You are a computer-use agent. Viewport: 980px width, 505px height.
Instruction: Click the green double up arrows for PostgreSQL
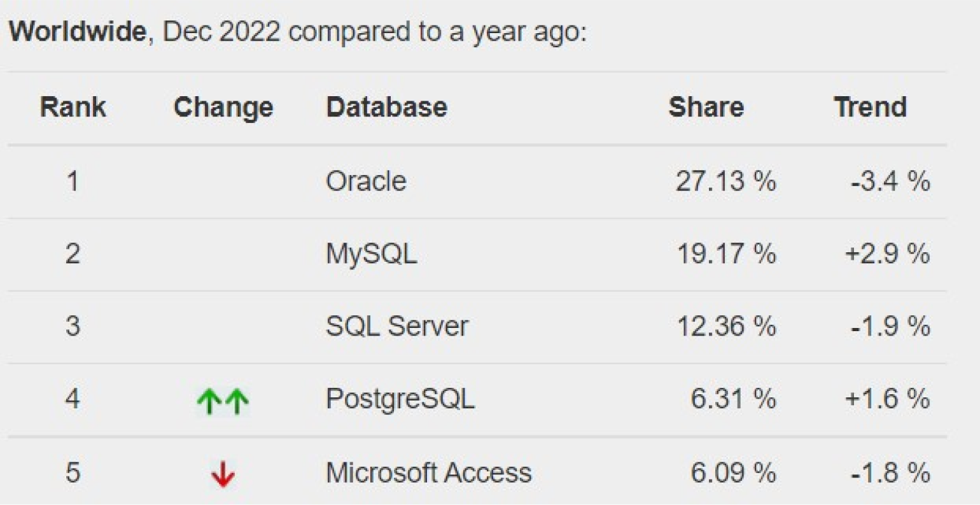click(223, 402)
